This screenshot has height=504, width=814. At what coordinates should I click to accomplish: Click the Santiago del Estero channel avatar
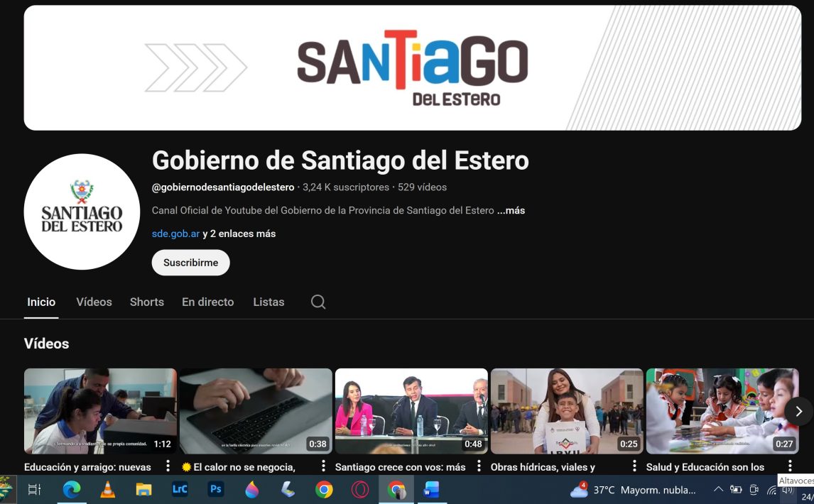pos(82,212)
